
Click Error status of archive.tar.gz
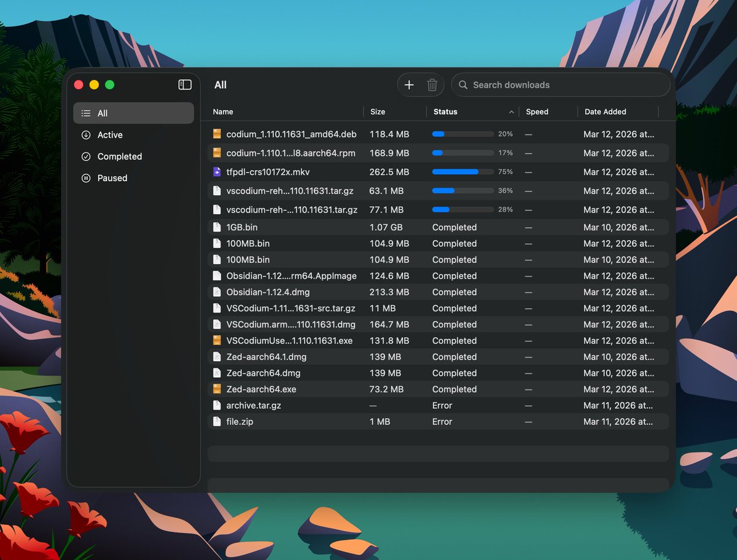(442, 405)
